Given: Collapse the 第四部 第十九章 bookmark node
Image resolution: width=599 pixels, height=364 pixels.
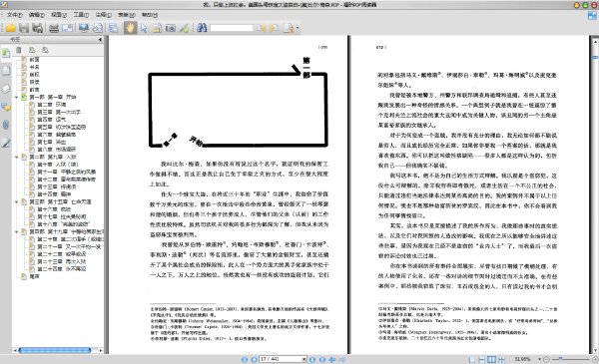Looking at the screenshot, I should tap(16, 231).
